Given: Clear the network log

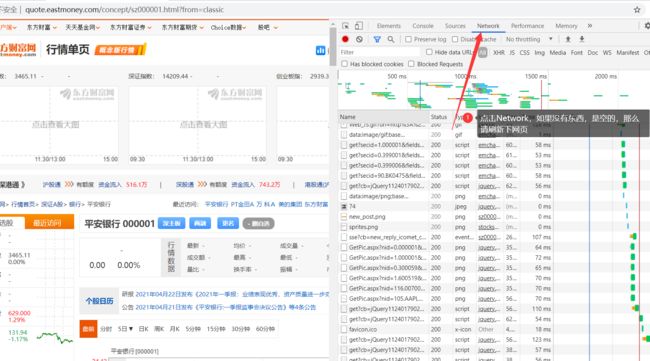Looking at the screenshot, I should click(x=359, y=39).
